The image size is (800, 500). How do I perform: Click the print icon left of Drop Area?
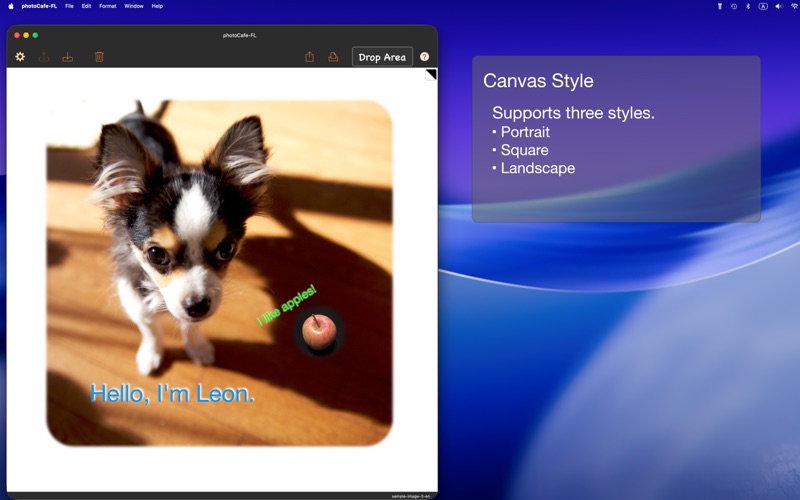click(333, 57)
